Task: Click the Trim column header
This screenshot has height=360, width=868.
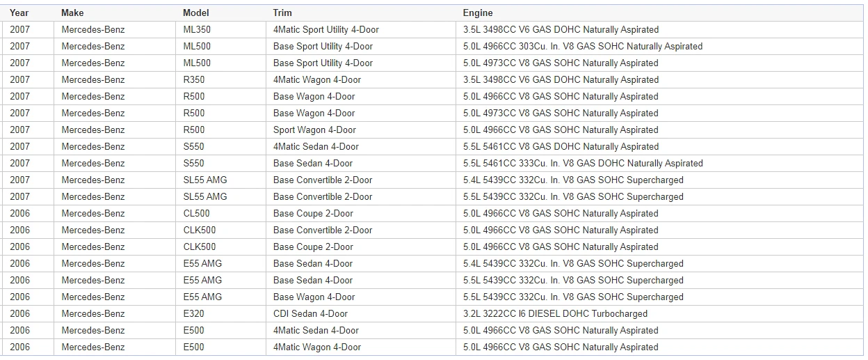Action: pyautogui.click(x=282, y=13)
